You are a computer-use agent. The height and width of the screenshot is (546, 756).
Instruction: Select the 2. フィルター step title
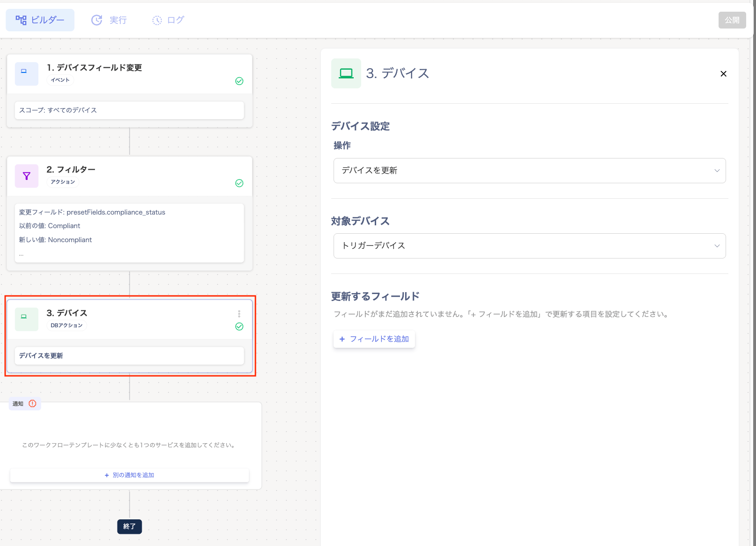(71, 169)
